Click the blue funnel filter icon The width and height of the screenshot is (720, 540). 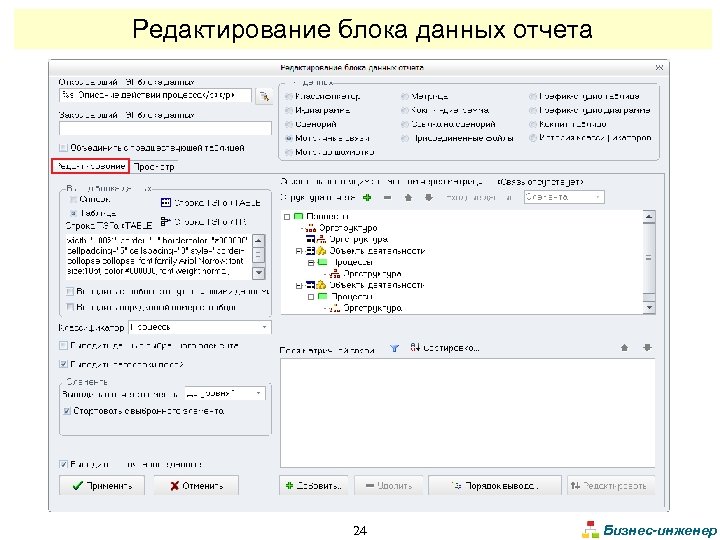(394, 349)
